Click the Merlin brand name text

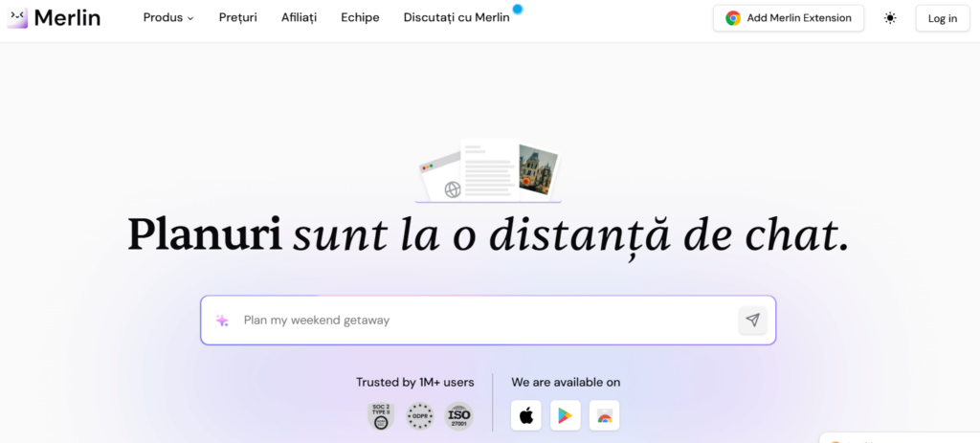tap(68, 17)
